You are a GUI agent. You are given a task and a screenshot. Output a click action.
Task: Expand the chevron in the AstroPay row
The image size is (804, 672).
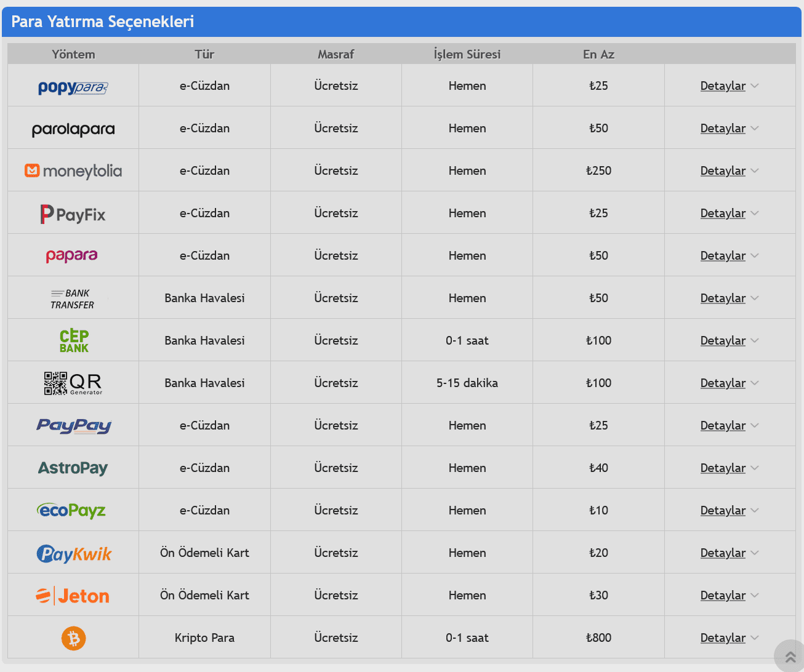point(755,468)
